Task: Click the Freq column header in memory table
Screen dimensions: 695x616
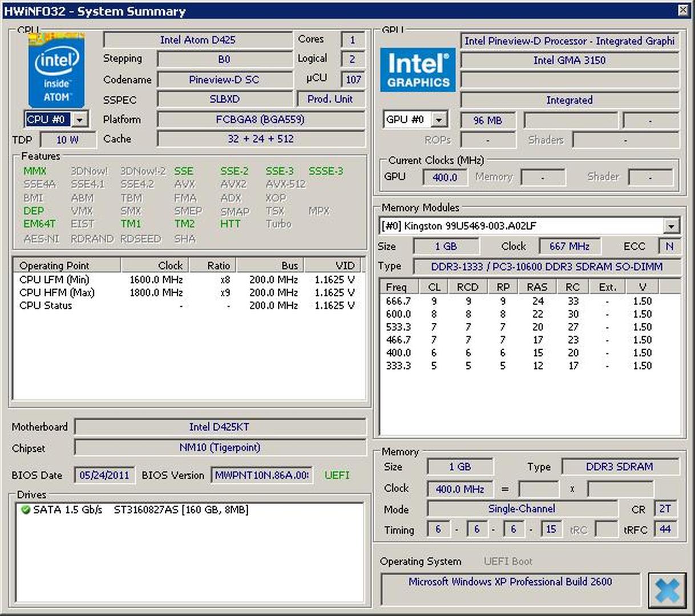Action: click(399, 286)
